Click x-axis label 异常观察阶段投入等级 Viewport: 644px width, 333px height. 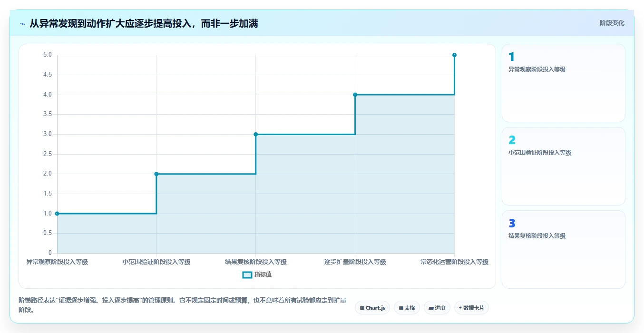point(57,262)
